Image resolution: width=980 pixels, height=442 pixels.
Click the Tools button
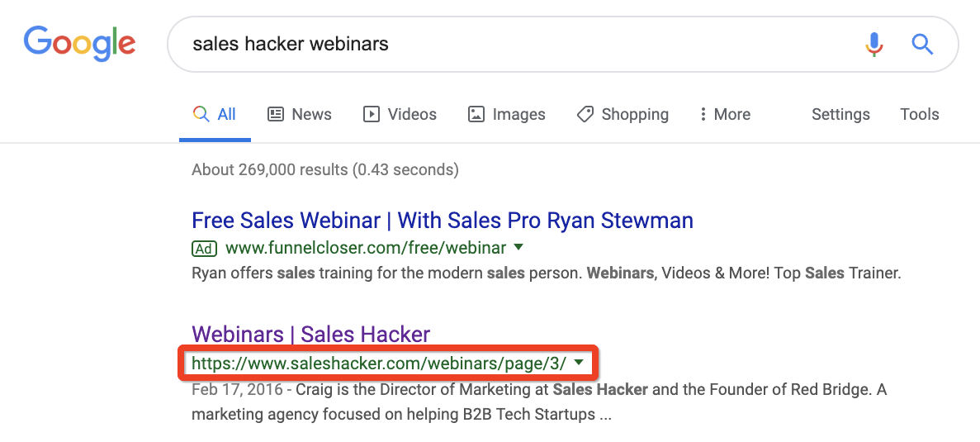[x=920, y=115]
